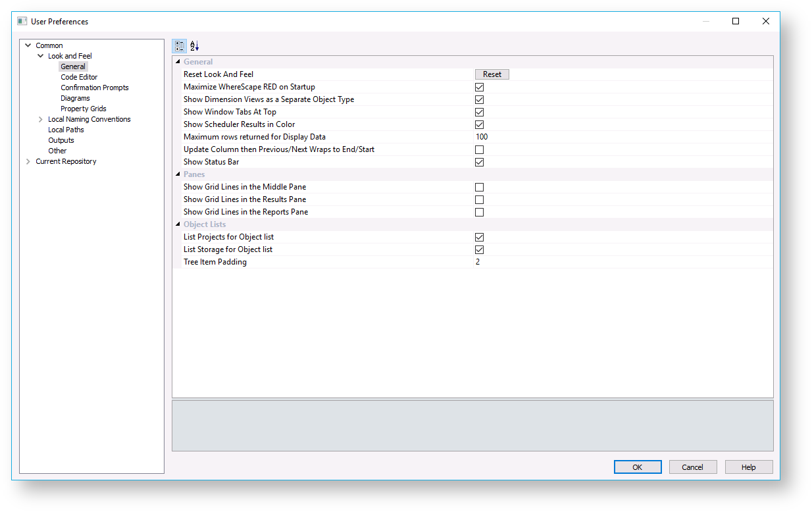Expand the Local Naming Conventions node

point(41,119)
